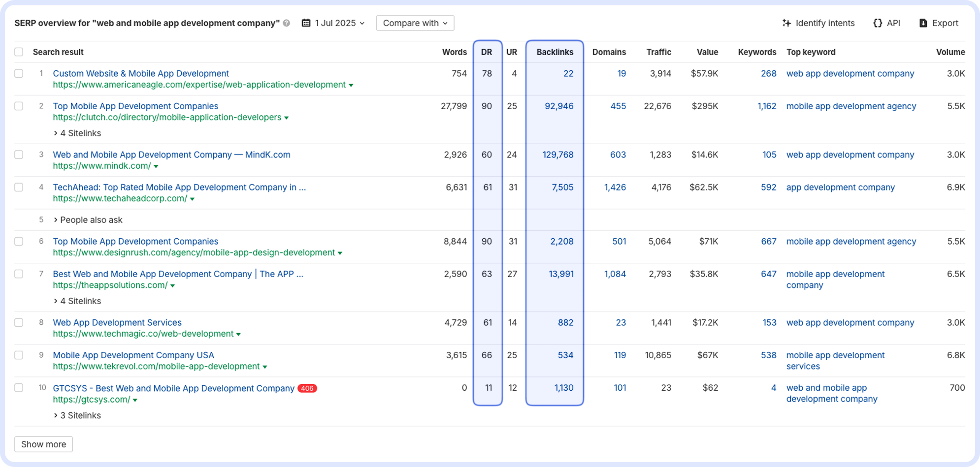Open the calendar date picker icon
The width and height of the screenshot is (980, 467).
(306, 23)
